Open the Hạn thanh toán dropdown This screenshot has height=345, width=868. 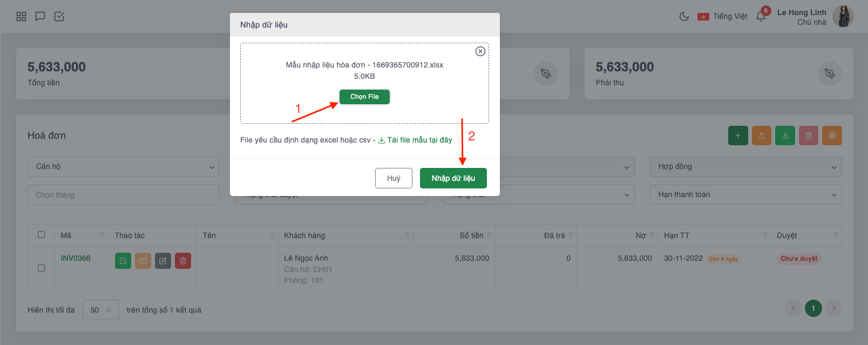point(745,194)
